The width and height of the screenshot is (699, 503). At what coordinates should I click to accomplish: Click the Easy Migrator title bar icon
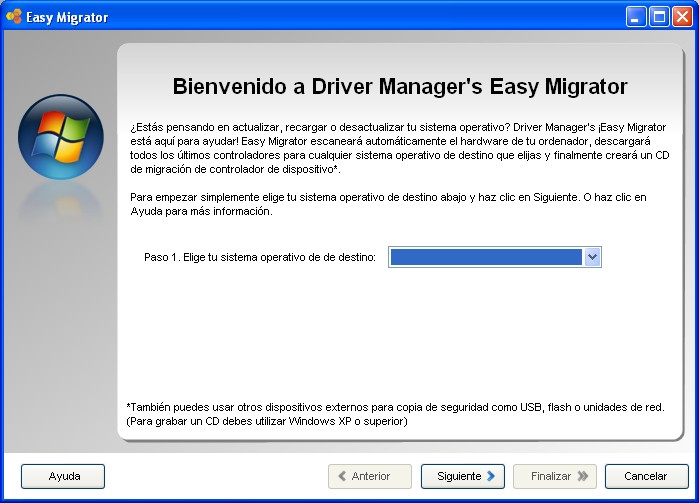tap(13, 16)
